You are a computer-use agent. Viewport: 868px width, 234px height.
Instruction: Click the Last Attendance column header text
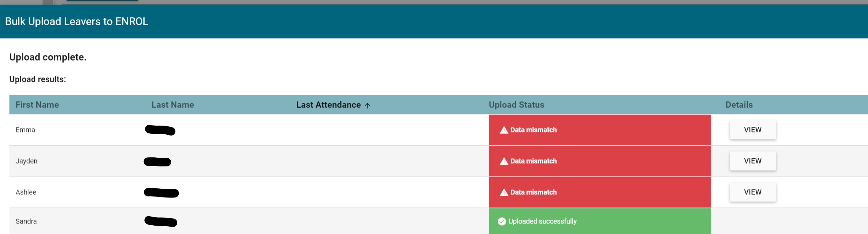click(x=328, y=105)
